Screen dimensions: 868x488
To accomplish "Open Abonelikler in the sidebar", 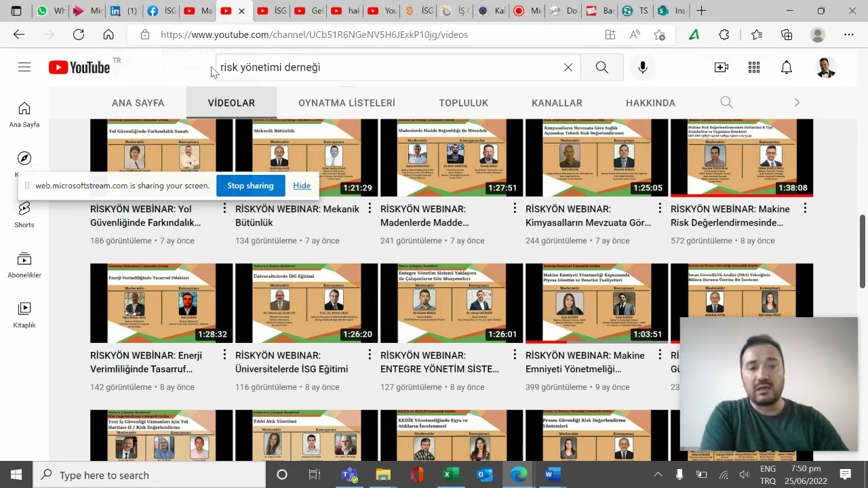I will tap(24, 265).
